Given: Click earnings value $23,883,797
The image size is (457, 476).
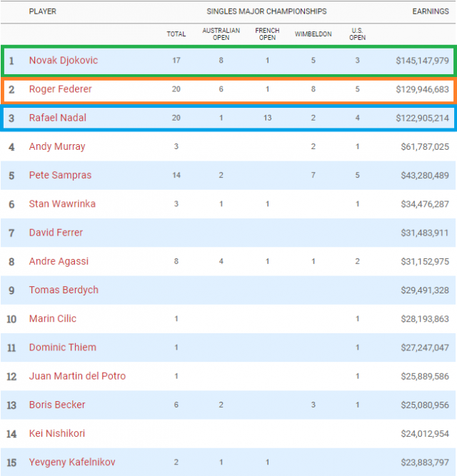Looking at the screenshot, I should [x=425, y=462].
